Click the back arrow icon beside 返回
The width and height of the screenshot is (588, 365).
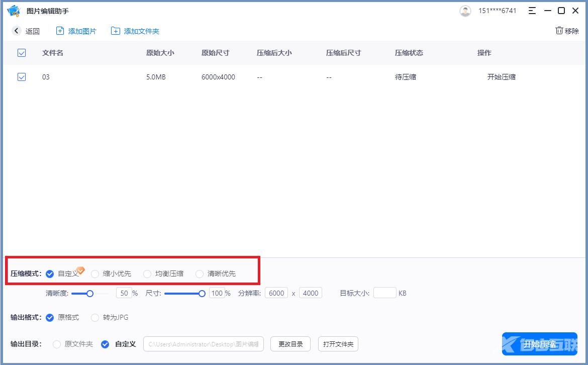click(x=17, y=31)
